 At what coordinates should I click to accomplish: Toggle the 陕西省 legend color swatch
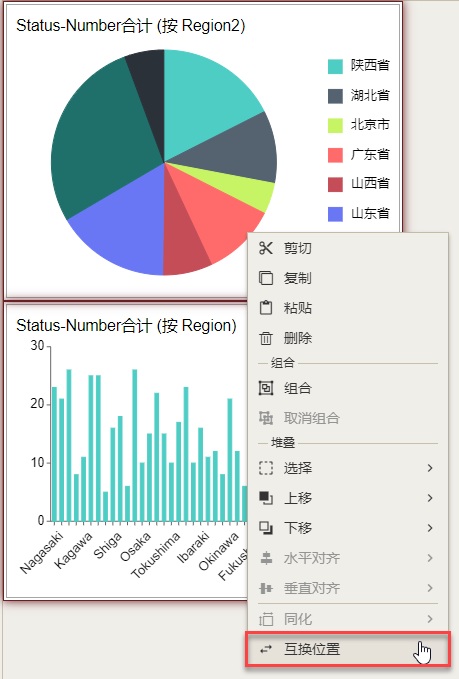pyautogui.click(x=335, y=66)
